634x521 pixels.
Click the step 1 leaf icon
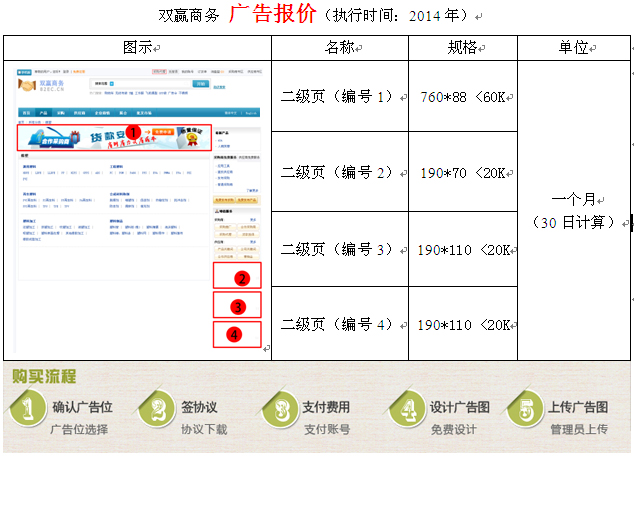28,411
